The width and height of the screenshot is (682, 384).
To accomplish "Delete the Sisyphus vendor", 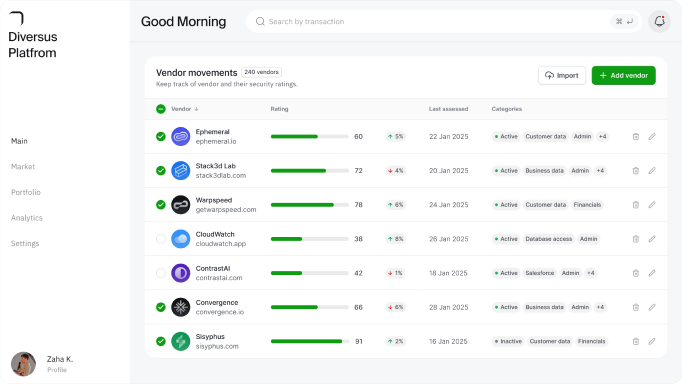I will coord(635,341).
